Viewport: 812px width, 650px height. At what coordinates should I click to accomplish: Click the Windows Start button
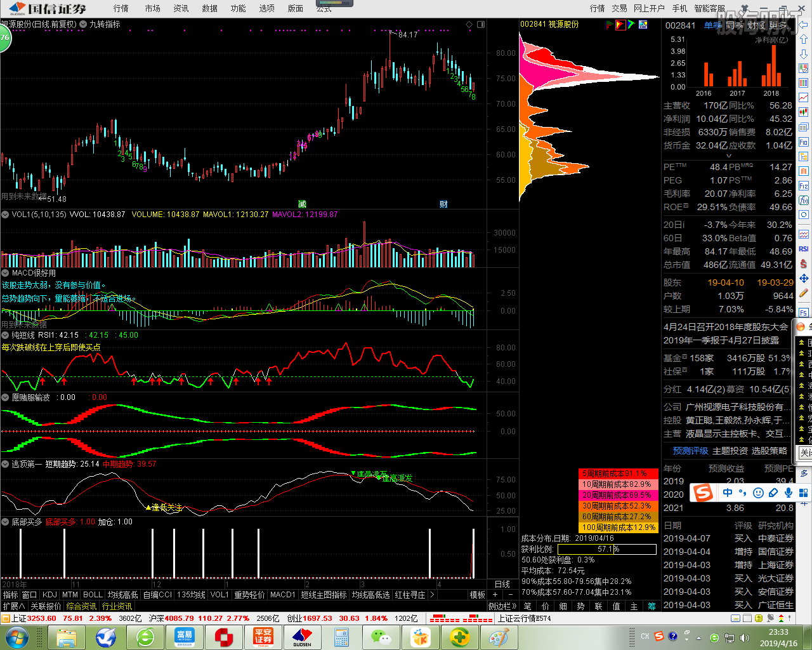pyautogui.click(x=17, y=637)
